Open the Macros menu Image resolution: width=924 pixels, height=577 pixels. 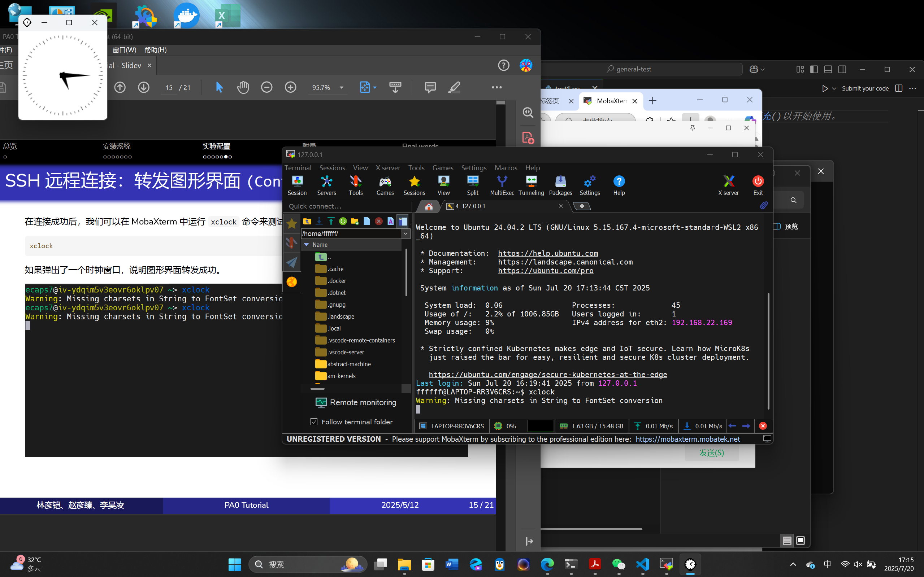(x=506, y=168)
